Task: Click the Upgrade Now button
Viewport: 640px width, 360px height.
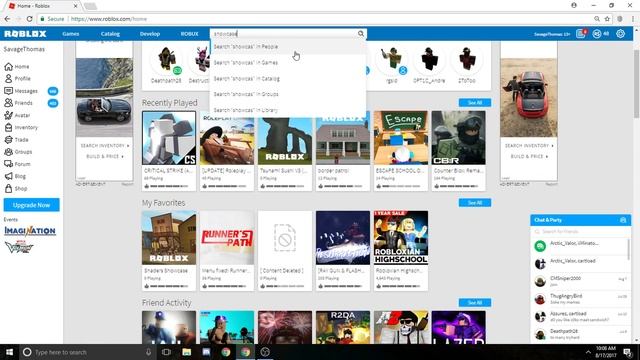Action: click(31, 205)
